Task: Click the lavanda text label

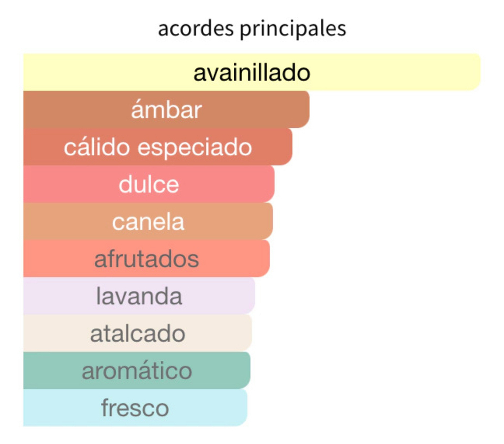Action: click(139, 296)
